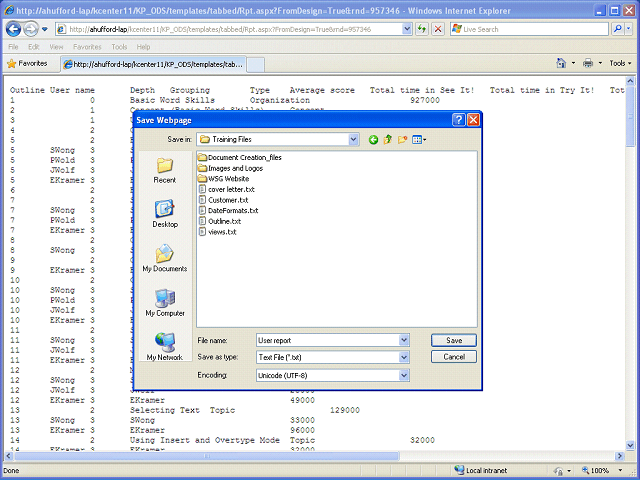The height and width of the screenshot is (480, 640).
Task: Select the DateFormats.txt file
Action: [x=229, y=211]
